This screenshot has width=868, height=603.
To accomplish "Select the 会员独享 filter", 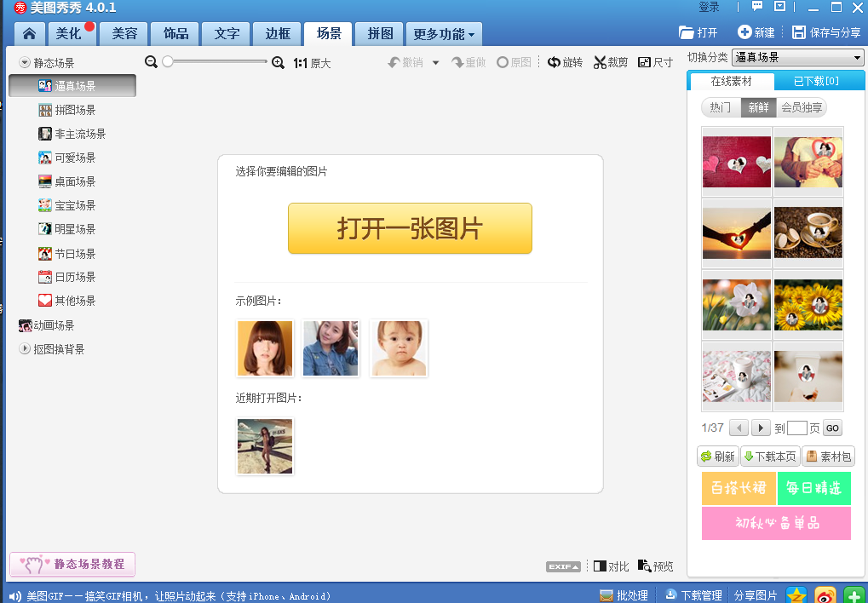I will pyautogui.click(x=802, y=107).
